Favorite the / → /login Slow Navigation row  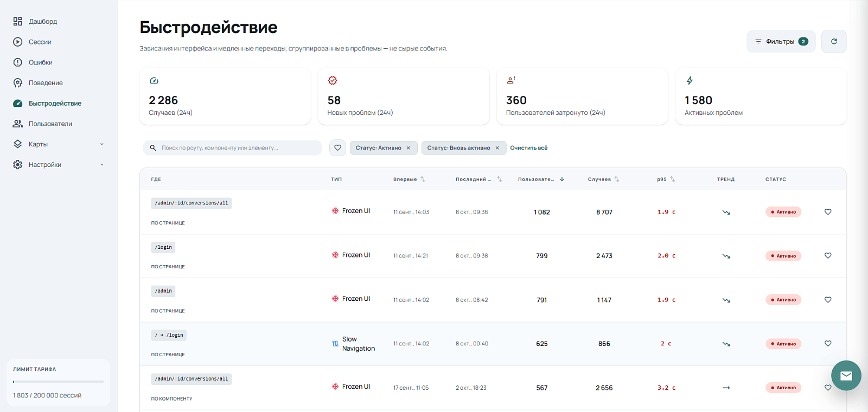[828, 344]
